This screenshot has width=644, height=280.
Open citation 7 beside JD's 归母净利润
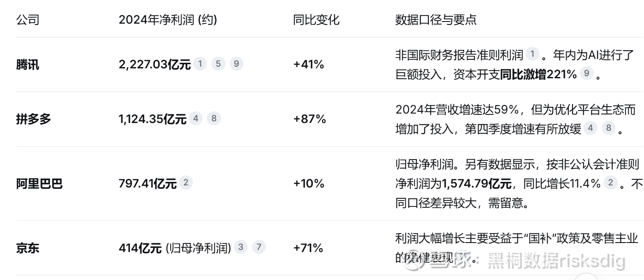click(x=259, y=247)
